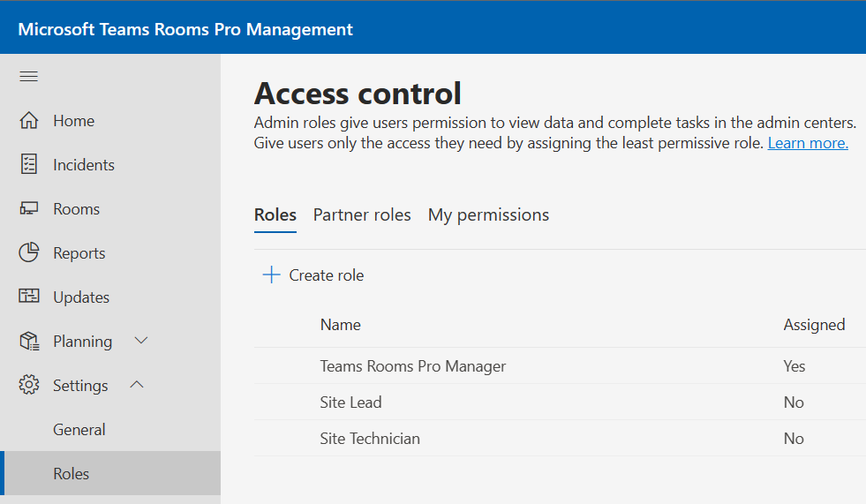Click the Home house icon

[x=29, y=121]
